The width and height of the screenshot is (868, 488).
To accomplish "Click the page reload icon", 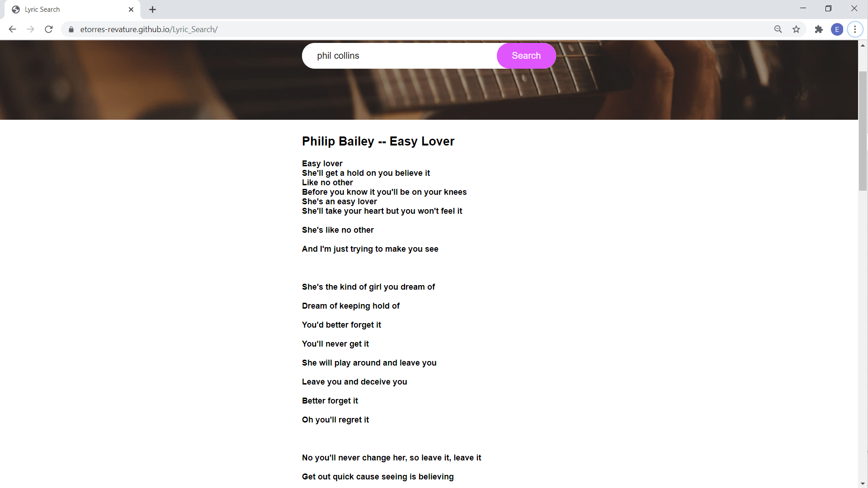I will (49, 29).
